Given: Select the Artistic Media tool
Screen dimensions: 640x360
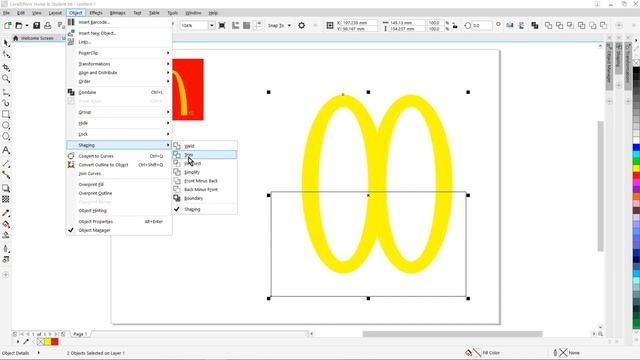Looking at the screenshot, I should [x=6, y=103].
